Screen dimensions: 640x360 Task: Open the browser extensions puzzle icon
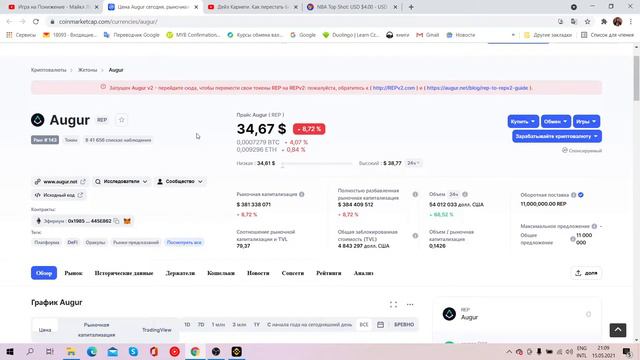[x=604, y=22]
